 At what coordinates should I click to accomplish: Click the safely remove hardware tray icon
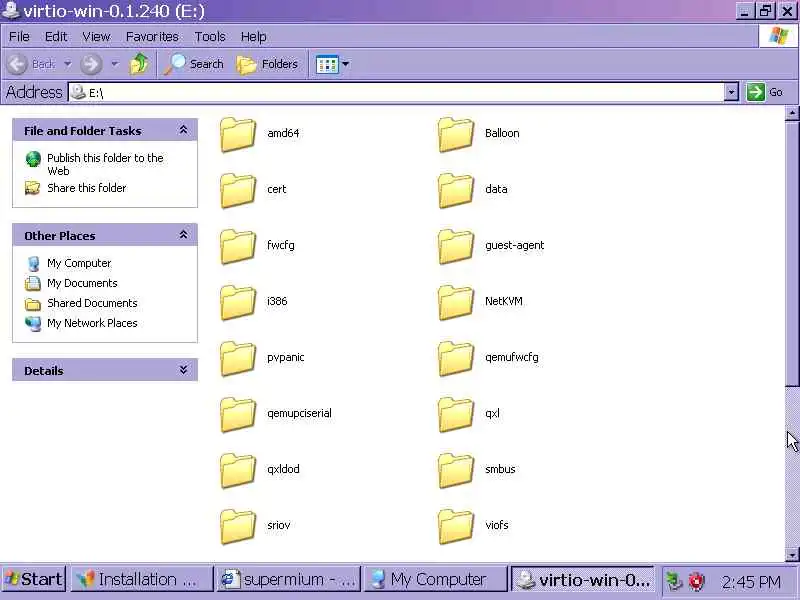(x=674, y=581)
